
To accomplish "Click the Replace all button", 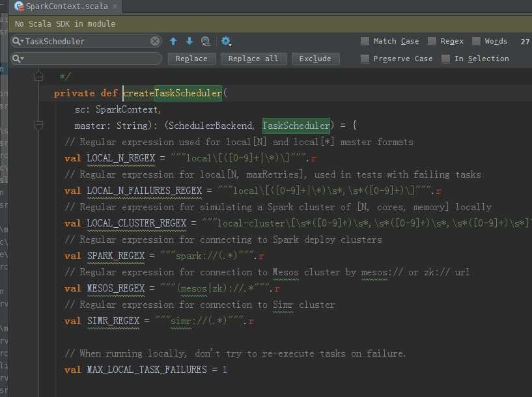I will coord(253,59).
